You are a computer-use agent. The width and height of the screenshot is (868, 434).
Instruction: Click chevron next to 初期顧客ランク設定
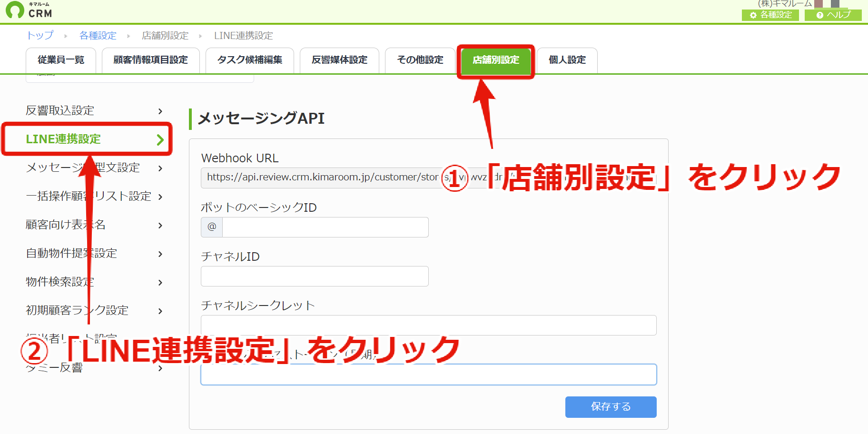160,311
